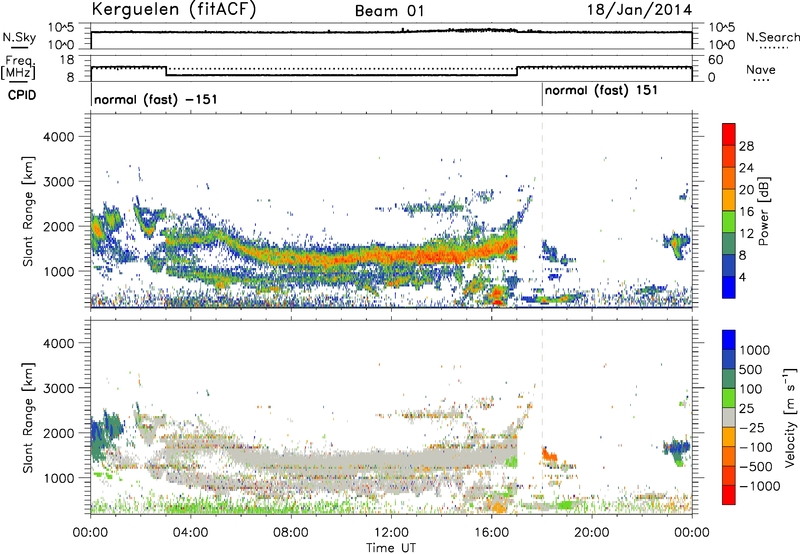
Task: Click the "-500" value on Velocity scale
Action: pos(756,466)
